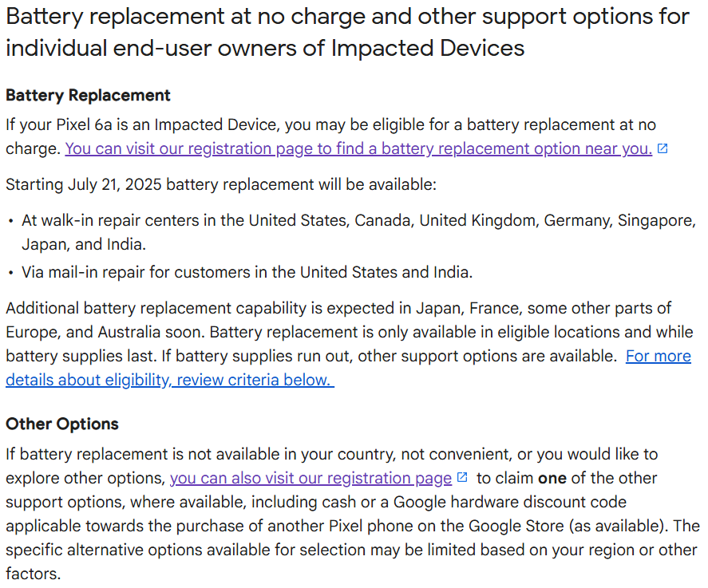708x588 pixels.
Task: Click the main page heading about battery replacement
Action: coord(347,33)
